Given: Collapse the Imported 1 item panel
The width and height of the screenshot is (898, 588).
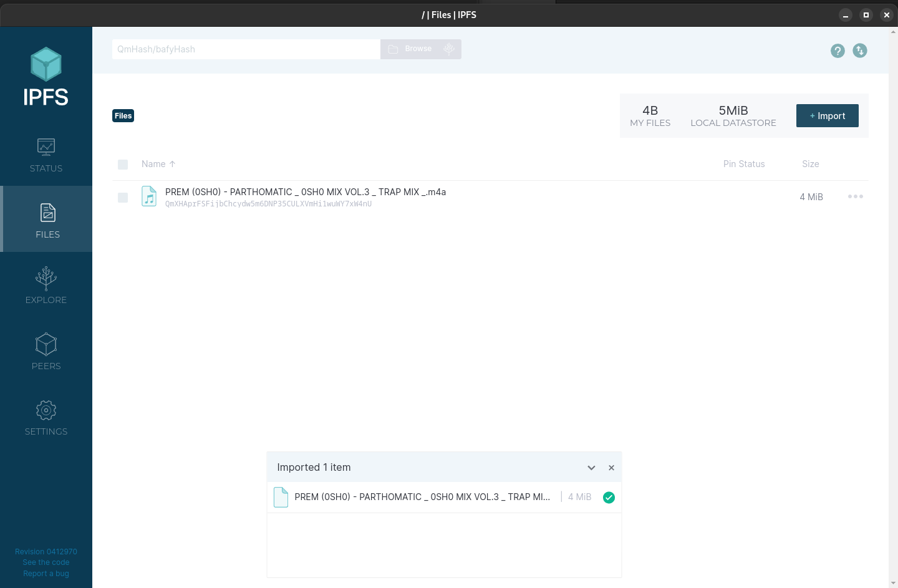Looking at the screenshot, I should pos(591,468).
